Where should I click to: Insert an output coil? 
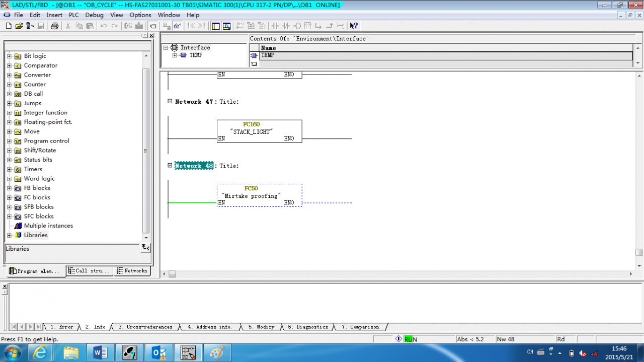click(297, 26)
